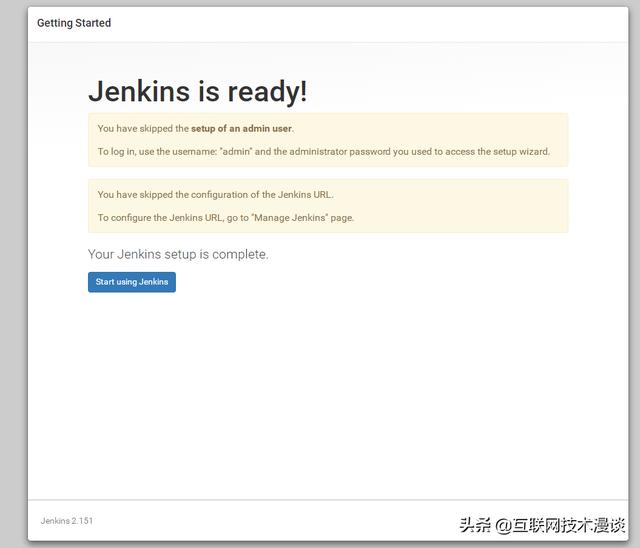Click the "Jenkins 2.151" version footer text
The width and height of the screenshot is (640, 548).
(x=67, y=521)
